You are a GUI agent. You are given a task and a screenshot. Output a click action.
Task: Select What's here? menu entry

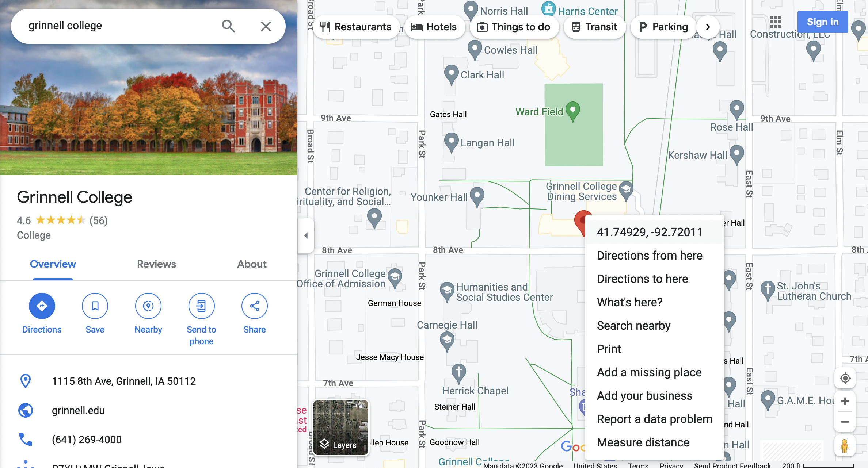pyautogui.click(x=654, y=302)
